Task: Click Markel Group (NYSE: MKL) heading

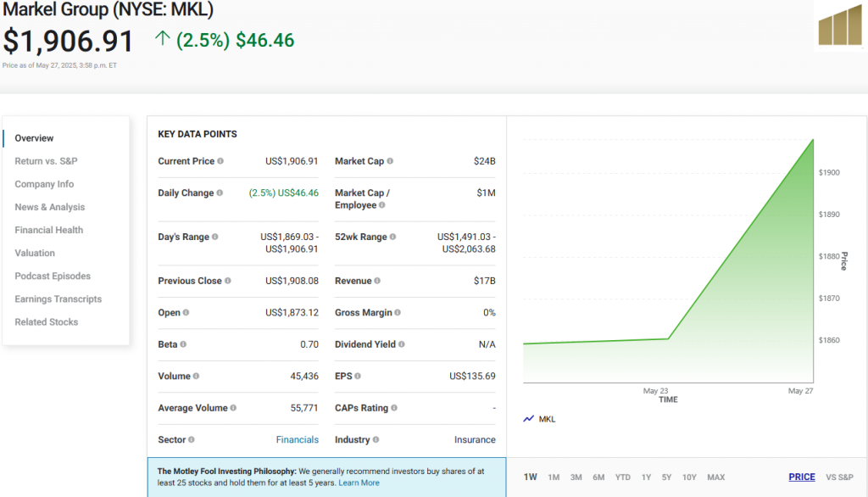Action: pyautogui.click(x=108, y=9)
